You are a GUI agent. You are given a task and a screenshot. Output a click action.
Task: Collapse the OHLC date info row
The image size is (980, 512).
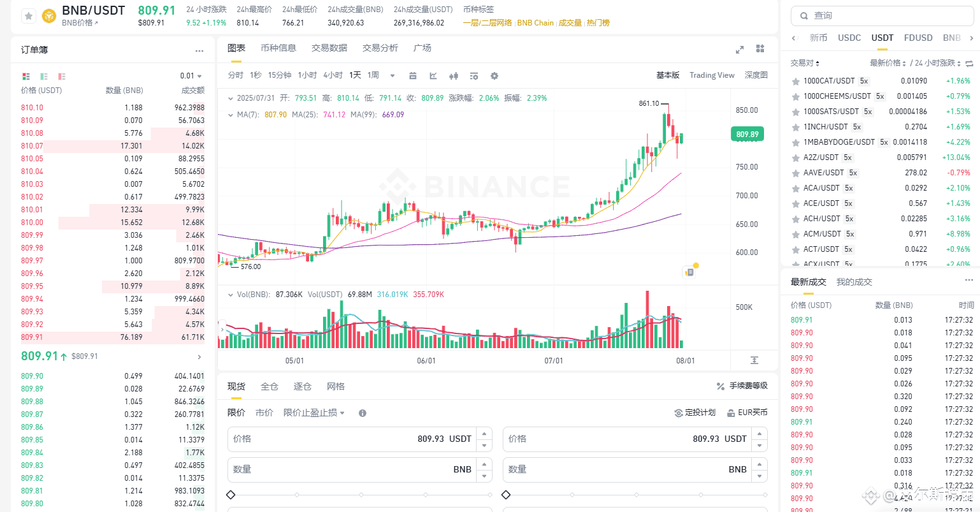pos(231,98)
